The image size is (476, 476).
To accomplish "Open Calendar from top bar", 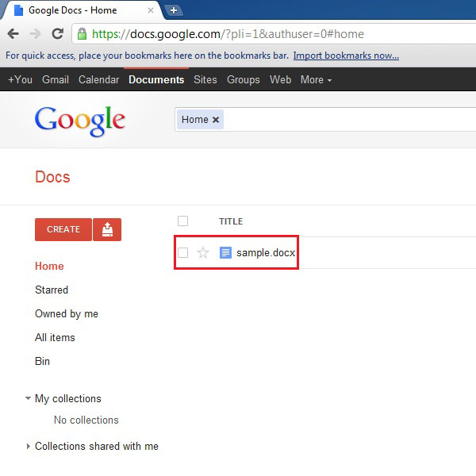I will click(98, 80).
